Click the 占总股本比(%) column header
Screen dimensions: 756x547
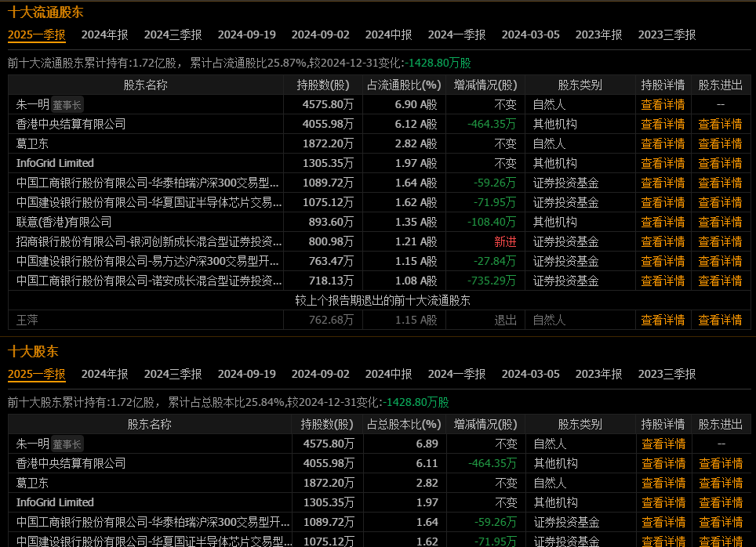point(404,425)
